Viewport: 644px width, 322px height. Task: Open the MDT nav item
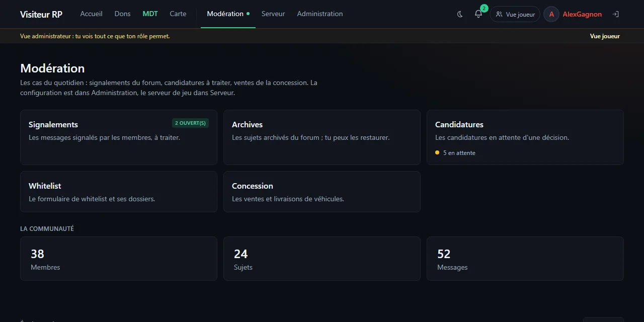point(150,14)
